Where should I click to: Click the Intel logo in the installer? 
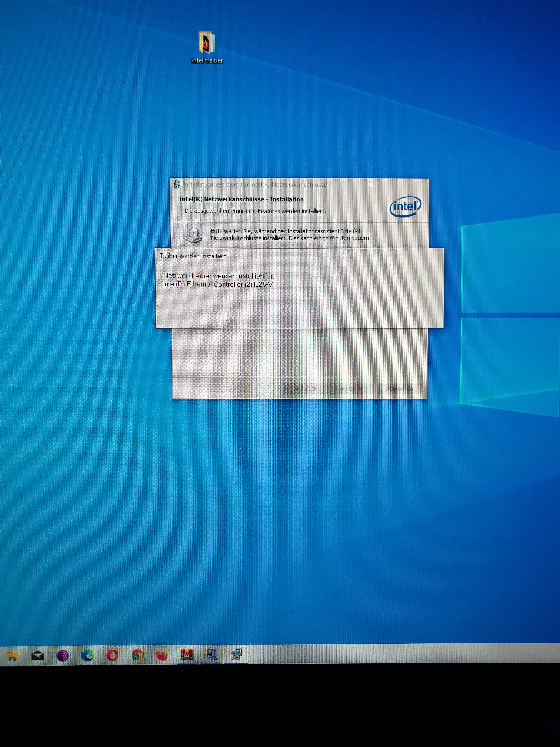click(405, 206)
